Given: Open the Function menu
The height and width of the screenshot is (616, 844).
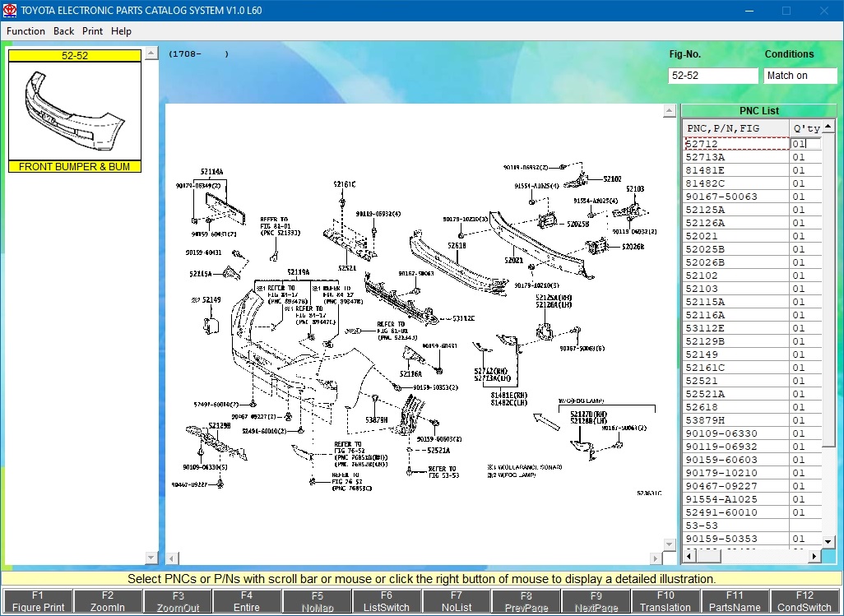Looking at the screenshot, I should (x=26, y=31).
